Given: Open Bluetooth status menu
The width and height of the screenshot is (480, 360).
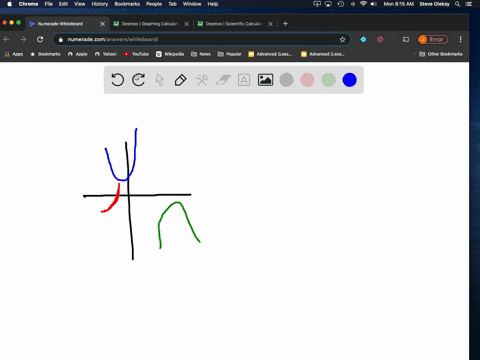Looking at the screenshot, I should click(x=353, y=4).
